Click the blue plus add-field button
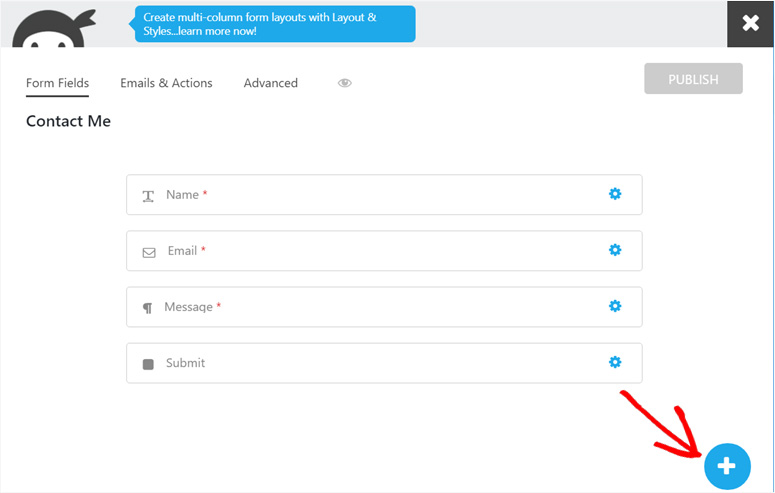The width and height of the screenshot is (775, 493). coord(727,466)
